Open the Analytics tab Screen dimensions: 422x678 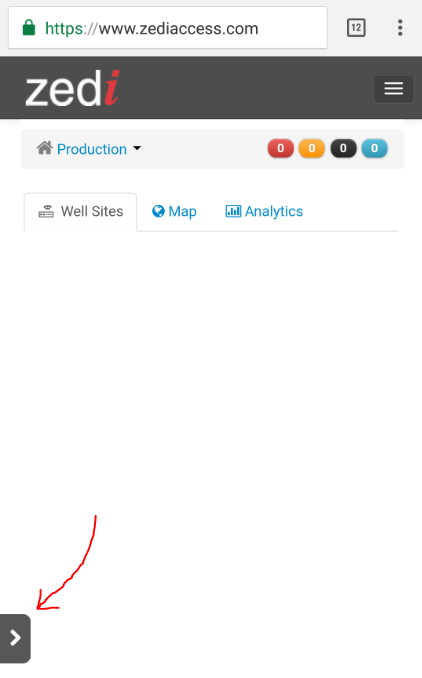coord(264,211)
